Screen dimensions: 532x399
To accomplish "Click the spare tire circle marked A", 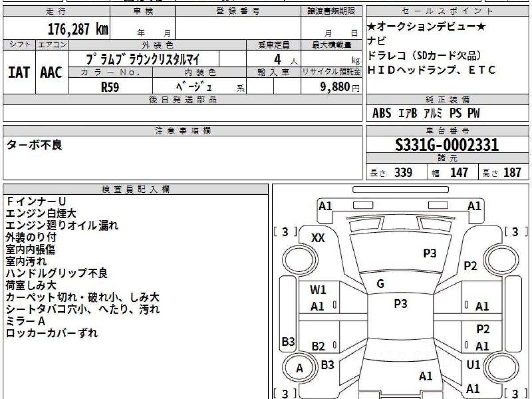I will (300, 368).
